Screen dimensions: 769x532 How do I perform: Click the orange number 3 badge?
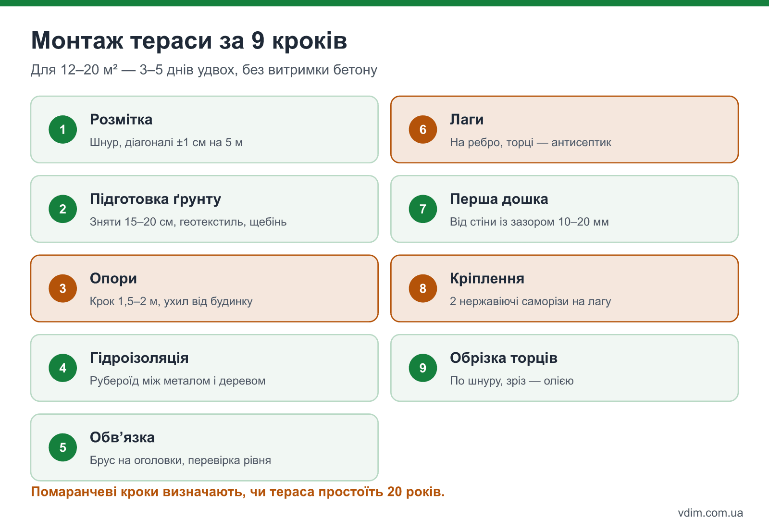63,288
